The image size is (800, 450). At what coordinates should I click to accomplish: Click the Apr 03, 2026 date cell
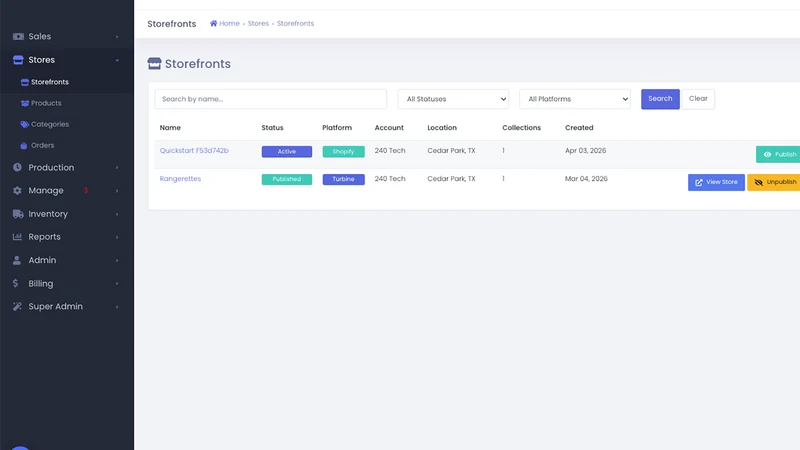click(x=585, y=151)
